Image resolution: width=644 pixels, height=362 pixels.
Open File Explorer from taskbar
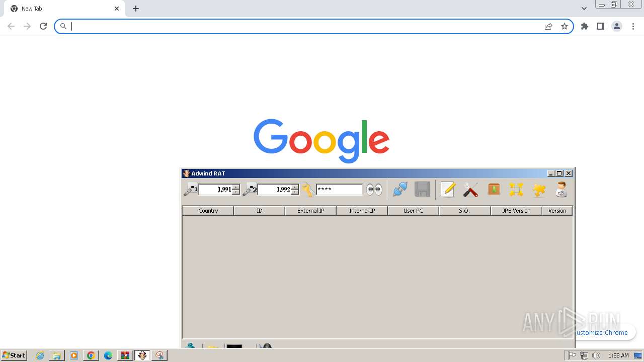[57, 355]
